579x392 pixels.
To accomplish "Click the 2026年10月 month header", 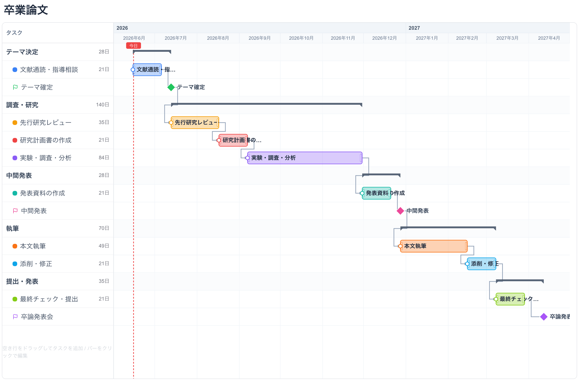I will [301, 38].
